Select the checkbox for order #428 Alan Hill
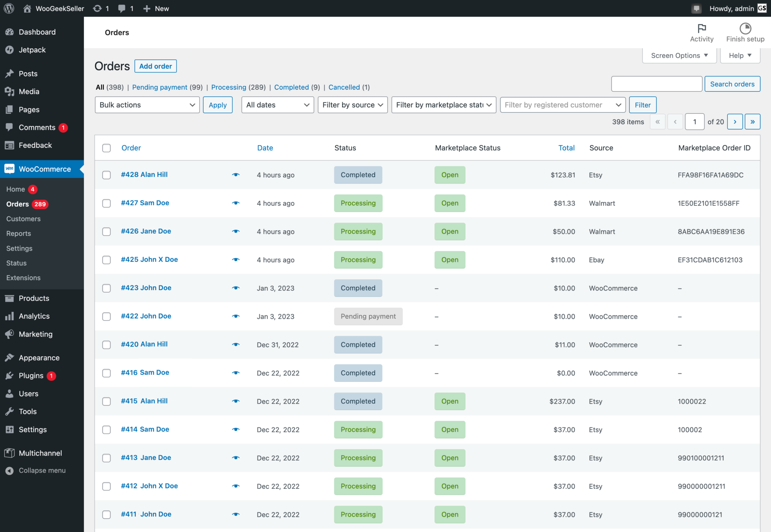Image resolution: width=771 pixels, height=532 pixels. click(x=107, y=175)
